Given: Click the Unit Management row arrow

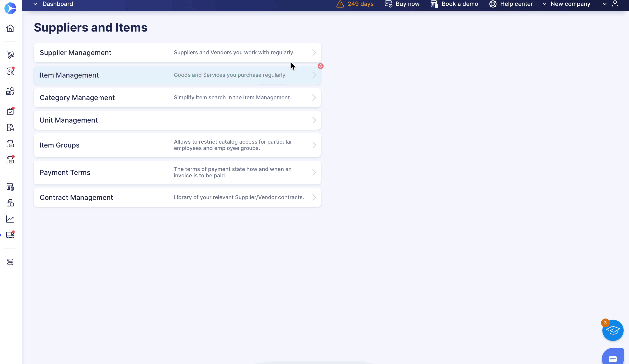Looking at the screenshot, I should coord(314,120).
